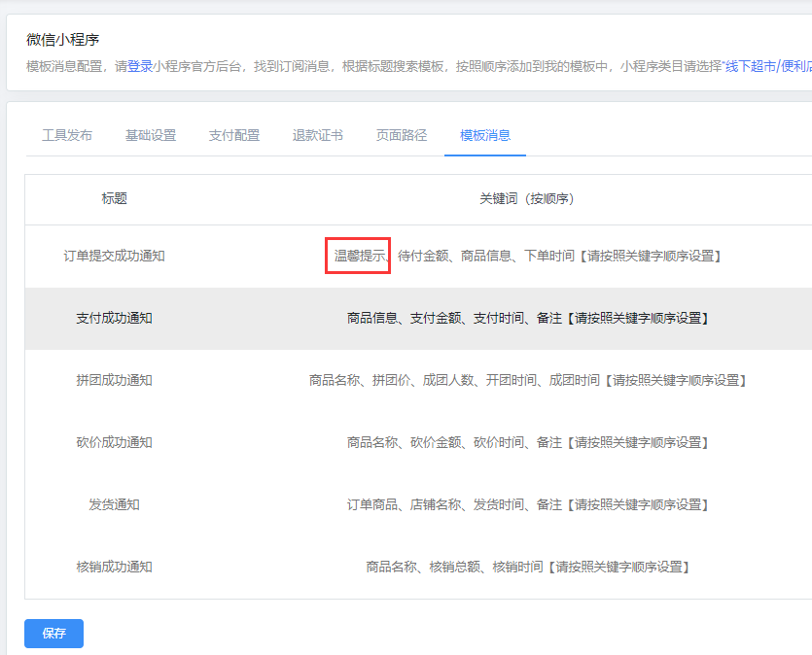The image size is (812, 655).
Task: Select the 发货通知 title cell
Action: point(115,504)
